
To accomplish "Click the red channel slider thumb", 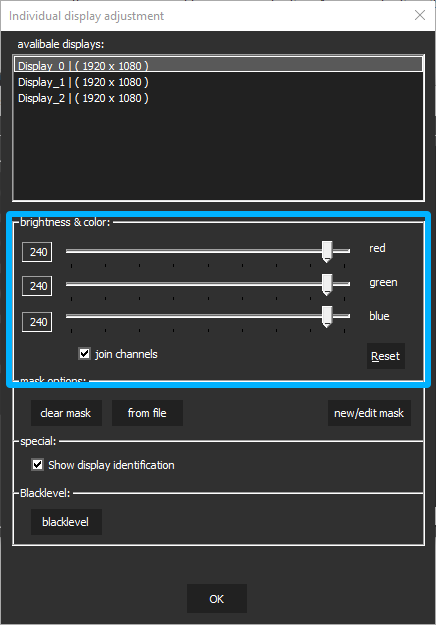I will pos(327,252).
